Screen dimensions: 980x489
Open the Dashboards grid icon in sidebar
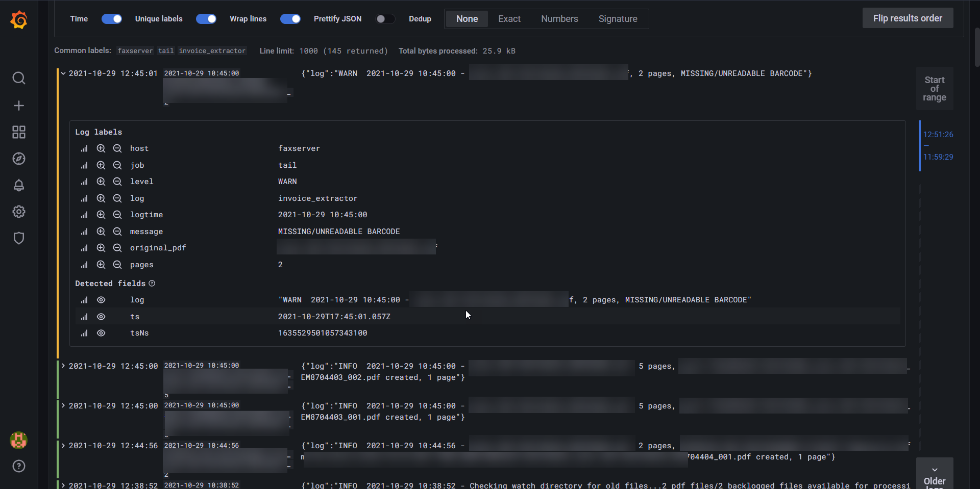(x=19, y=133)
